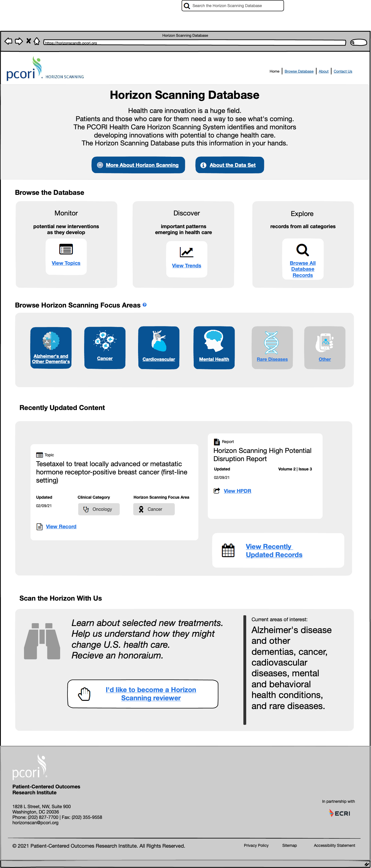This screenshot has width=371, height=868.
Task: Click the browser home icon
Action: coord(37,41)
